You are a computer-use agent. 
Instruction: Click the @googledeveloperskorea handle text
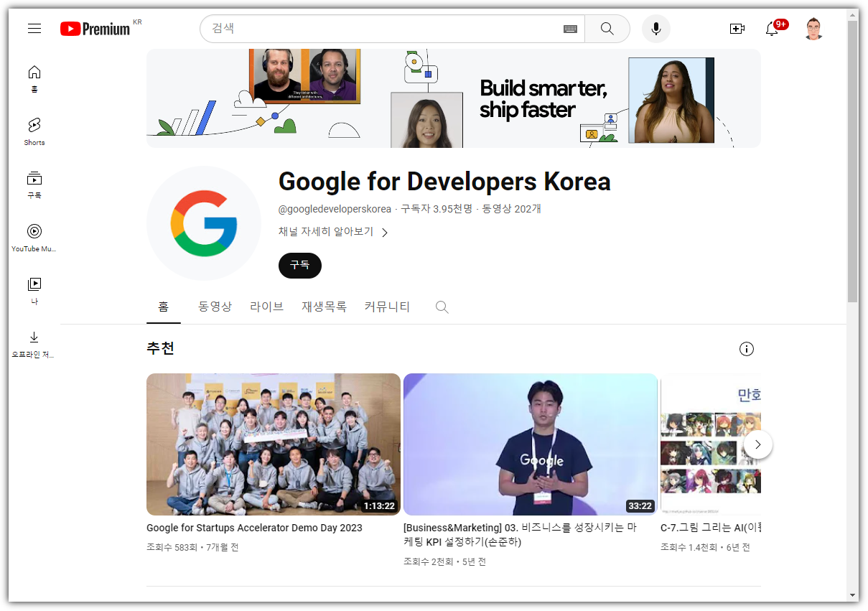click(335, 209)
